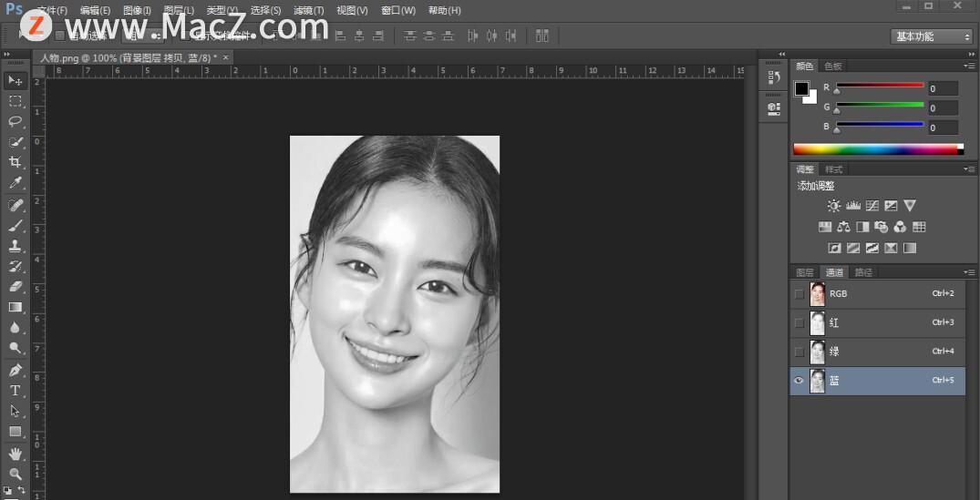Open the 选择(S) menu

pyautogui.click(x=265, y=11)
